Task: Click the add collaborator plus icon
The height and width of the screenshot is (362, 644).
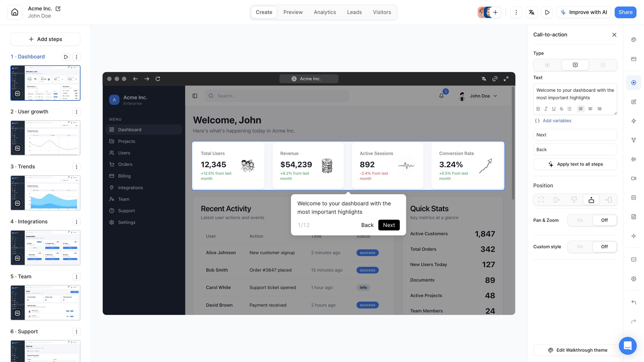Action: (495, 12)
